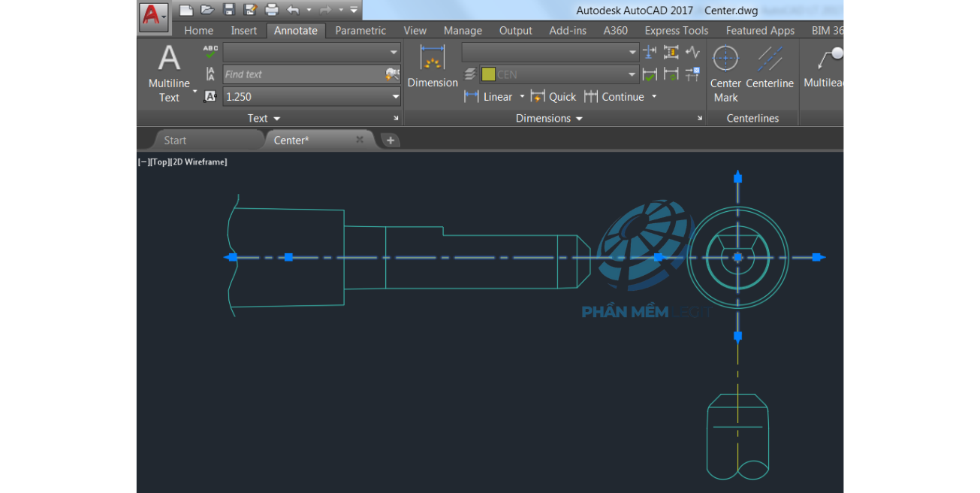980x493 pixels.
Task: Select the large Dimension tool
Action: [433, 67]
